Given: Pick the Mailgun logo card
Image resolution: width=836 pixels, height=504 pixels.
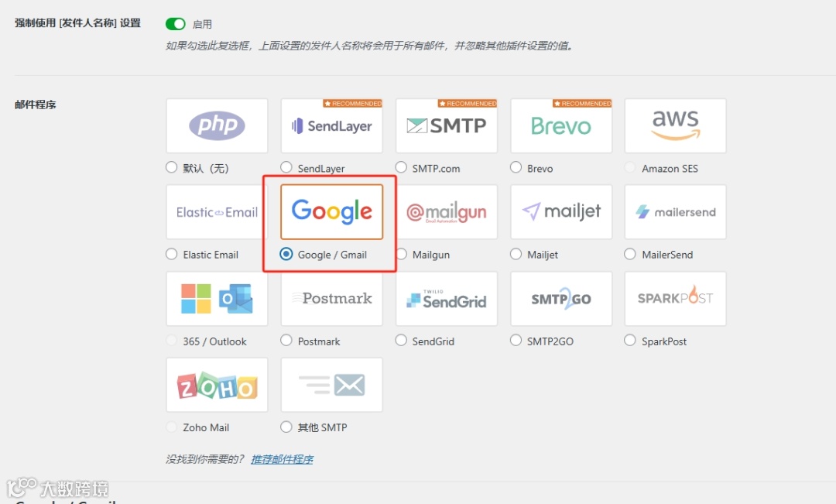Looking at the screenshot, I should [447, 212].
